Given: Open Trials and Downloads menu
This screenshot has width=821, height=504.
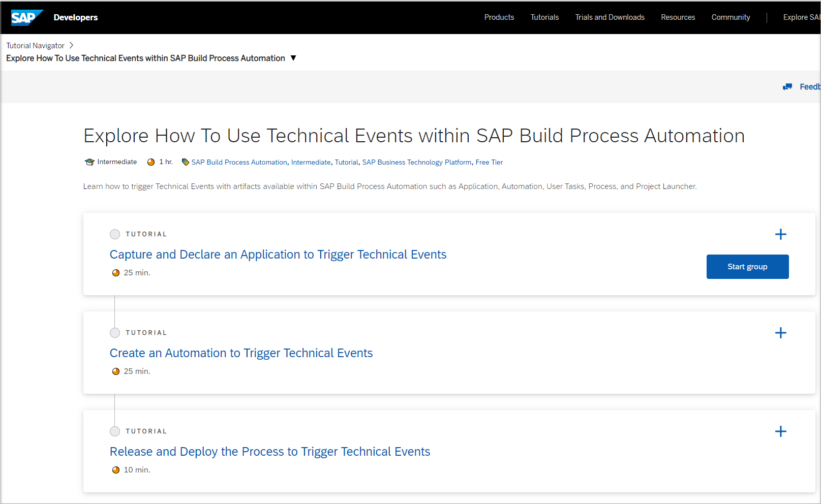Looking at the screenshot, I should (610, 17).
